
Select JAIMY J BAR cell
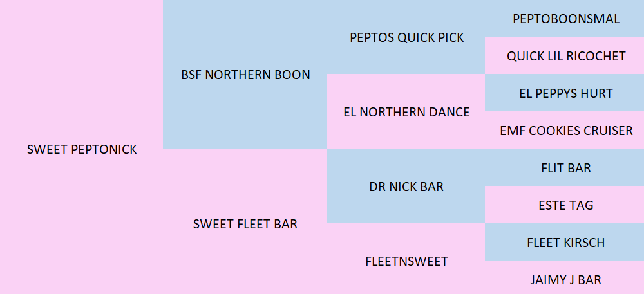(x=564, y=277)
